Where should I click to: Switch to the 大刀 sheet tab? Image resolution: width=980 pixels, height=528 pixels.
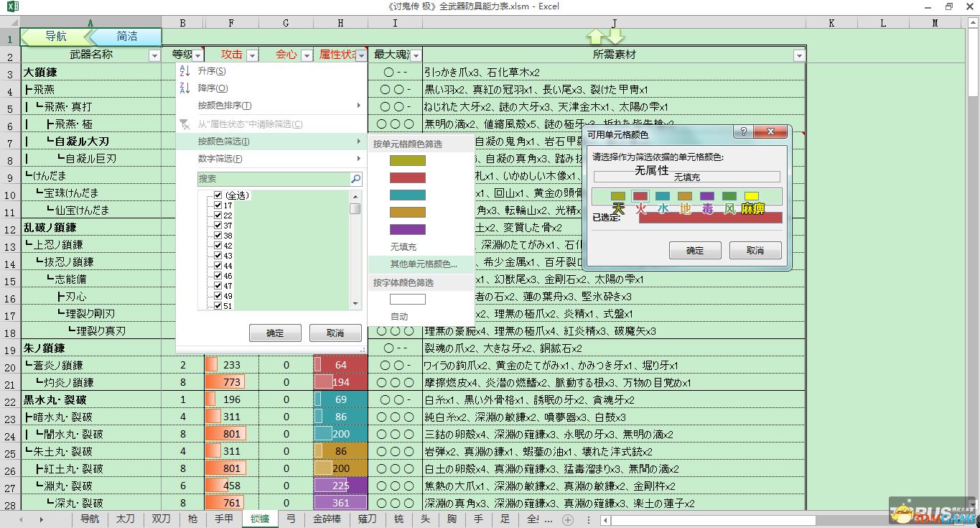(x=126, y=519)
